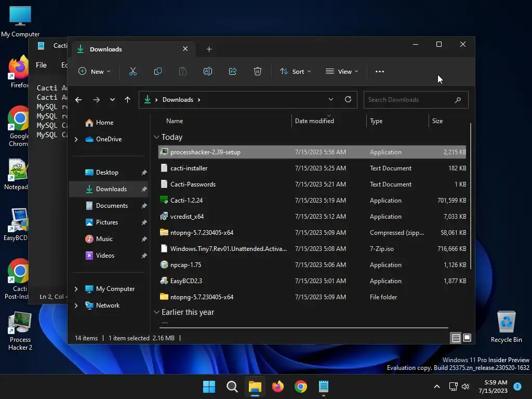Open the View dropdown
The width and height of the screenshot is (532, 399).
coord(342,71)
